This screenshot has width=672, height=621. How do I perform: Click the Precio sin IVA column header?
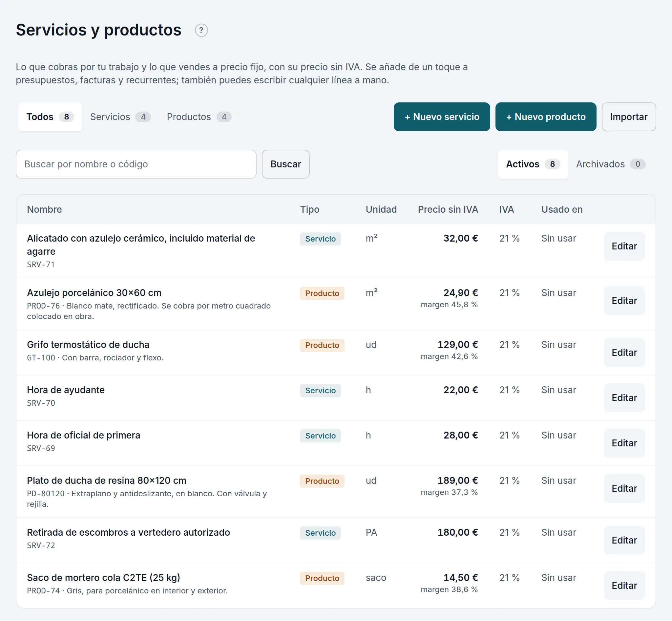[448, 209]
